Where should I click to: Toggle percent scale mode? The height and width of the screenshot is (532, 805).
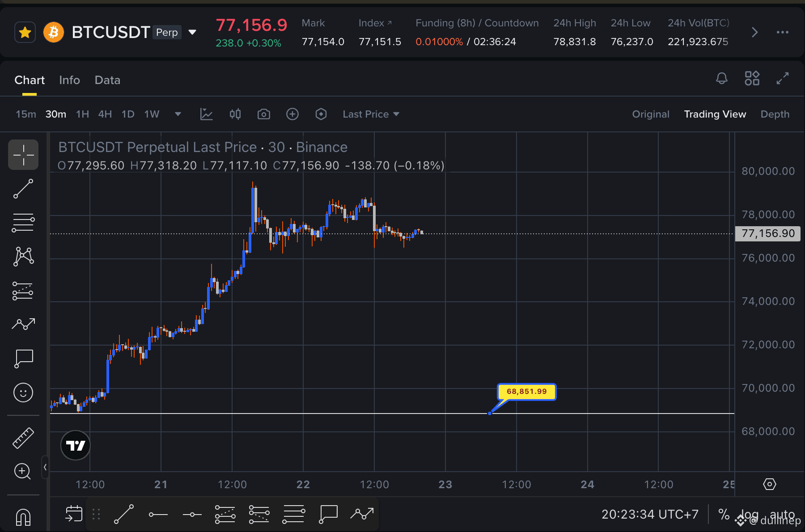point(724,514)
